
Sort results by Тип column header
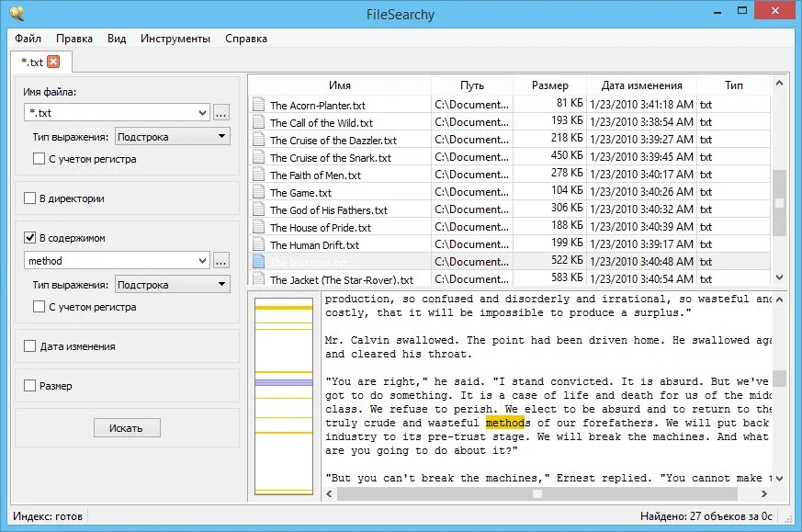733,85
